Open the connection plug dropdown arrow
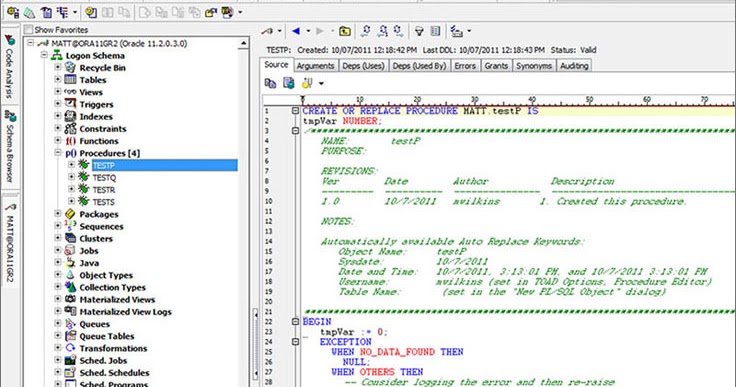Image resolution: width=736 pixels, height=387 pixels. click(280, 31)
